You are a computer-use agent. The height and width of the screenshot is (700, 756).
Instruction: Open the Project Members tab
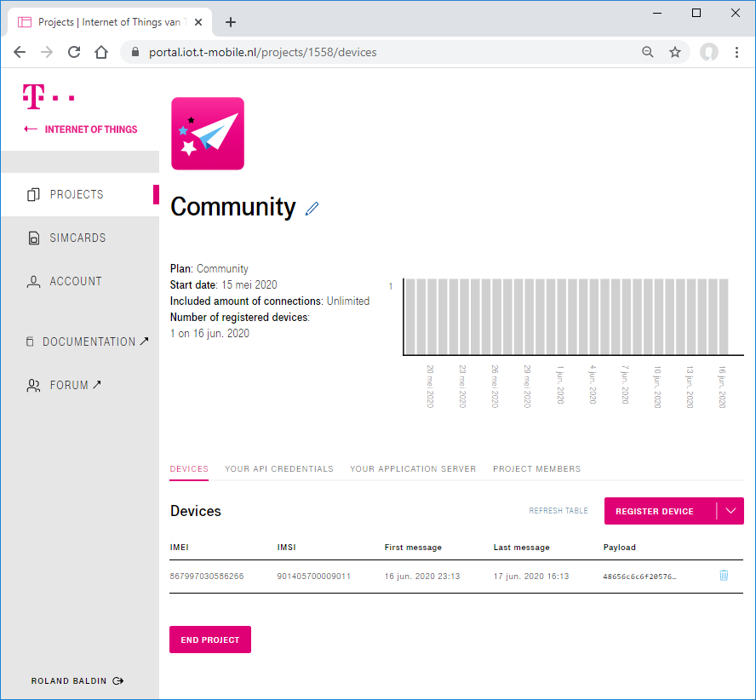(x=536, y=469)
